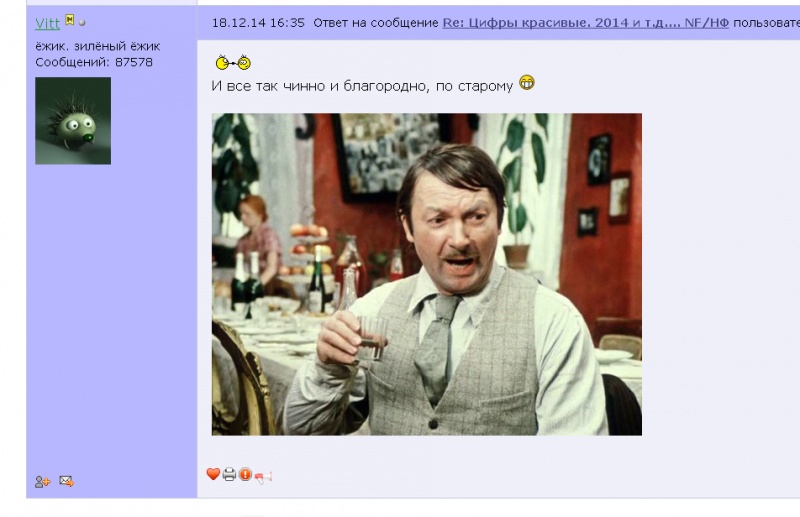This screenshot has width=800, height=517.
Task: Click the post timestamp 18.12.14 16:35
Action: pyautogui.click(x=258, y=22)
